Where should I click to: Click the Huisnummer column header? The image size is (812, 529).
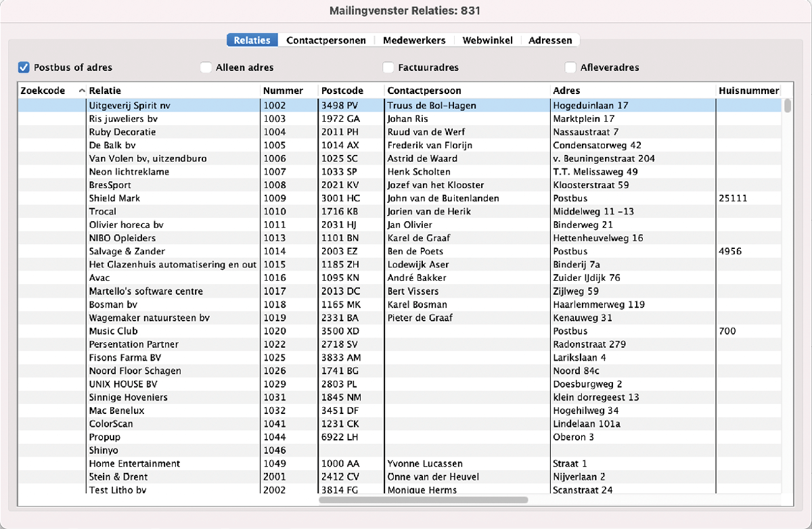(748, 91)
